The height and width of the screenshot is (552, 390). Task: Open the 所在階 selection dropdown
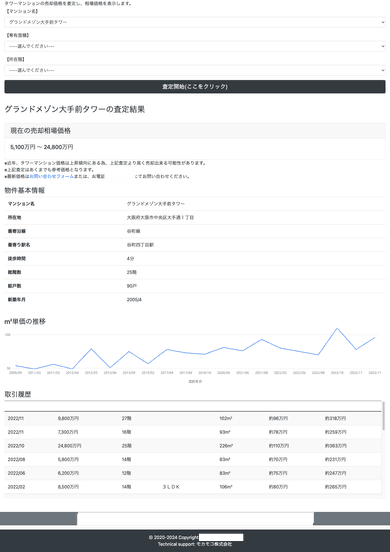pos(195,70)
